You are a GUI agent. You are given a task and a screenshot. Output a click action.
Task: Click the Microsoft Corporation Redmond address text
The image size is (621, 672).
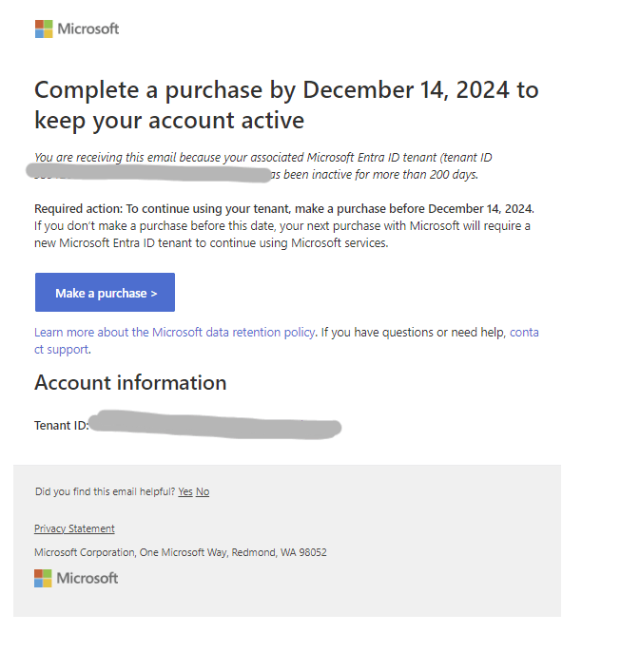tap(181, 552)
